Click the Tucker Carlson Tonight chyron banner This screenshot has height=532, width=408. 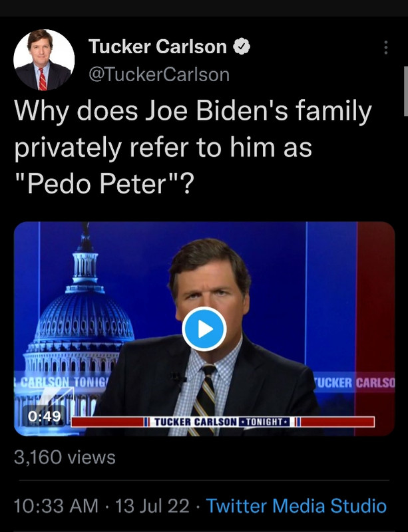pos(222,422)
